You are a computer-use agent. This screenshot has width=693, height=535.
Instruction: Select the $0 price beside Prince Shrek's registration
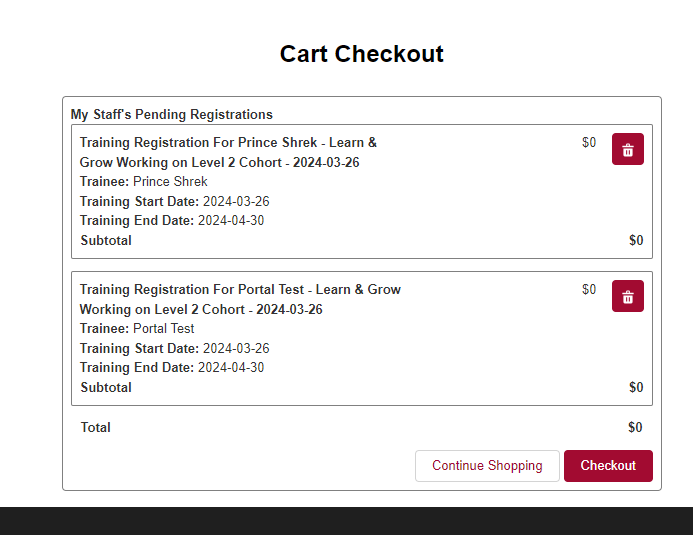pos(589,142)
